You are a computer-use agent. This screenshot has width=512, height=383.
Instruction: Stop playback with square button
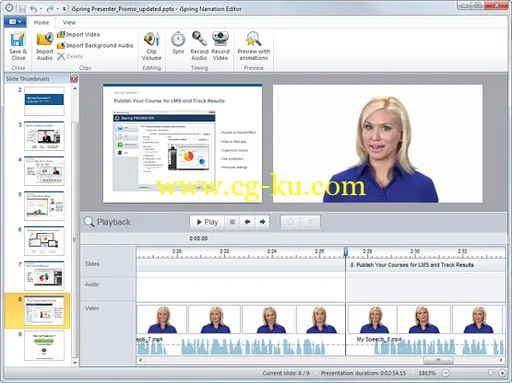[x=232, y=222]
